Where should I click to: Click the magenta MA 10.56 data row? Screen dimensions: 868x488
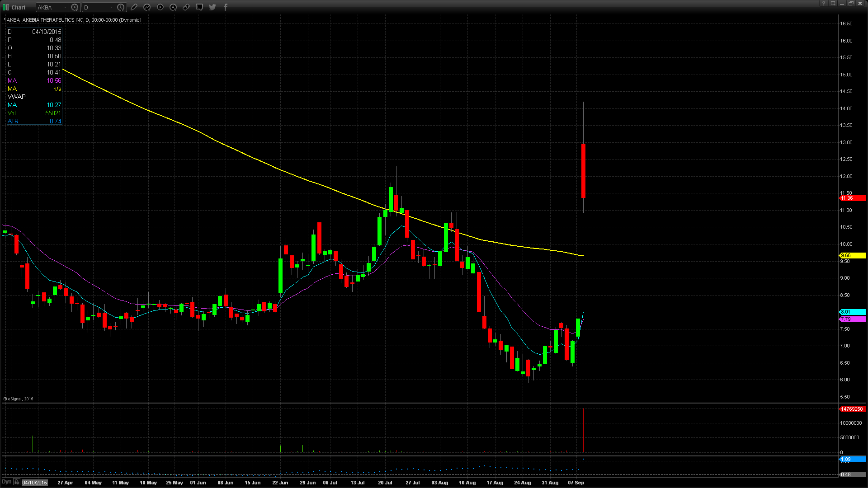[x=34, y=81]
